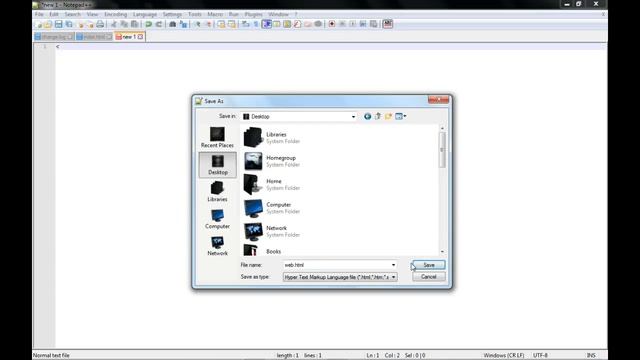The image size is (640, 360).
Task: Click the Function List toolbar icon
Action: 297,24
